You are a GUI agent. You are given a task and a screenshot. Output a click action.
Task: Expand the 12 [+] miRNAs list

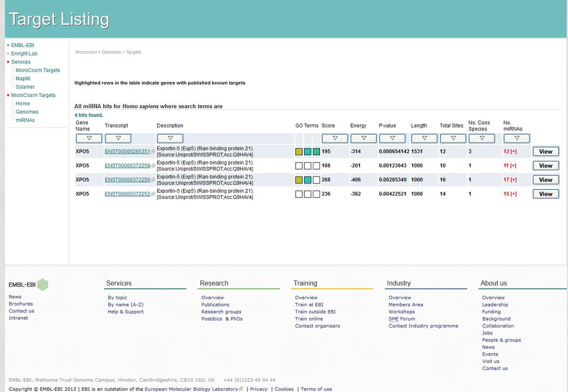click(x=510, y=152)
